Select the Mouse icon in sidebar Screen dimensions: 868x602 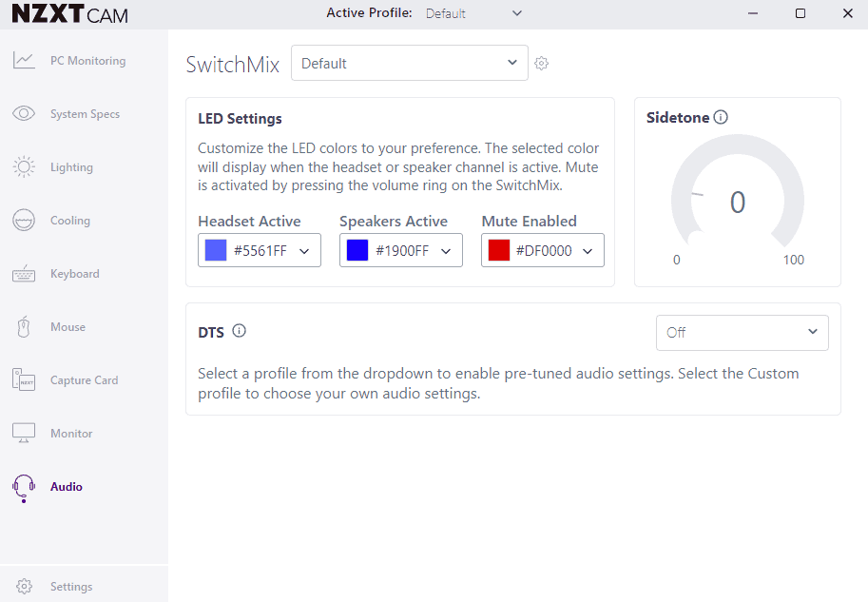click(24, 327)
